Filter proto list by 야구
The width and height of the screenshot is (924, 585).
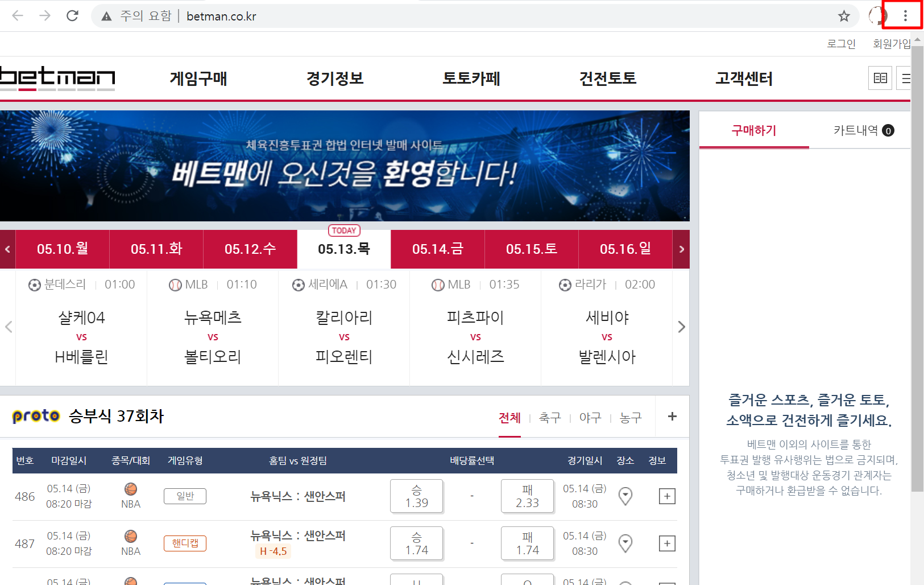pyautogui.click(x=590, y=418)
